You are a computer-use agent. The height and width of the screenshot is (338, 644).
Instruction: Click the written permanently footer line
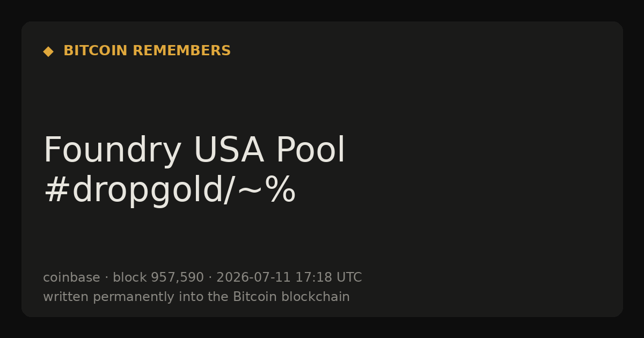pyautogui.click(x=196, y=297)
